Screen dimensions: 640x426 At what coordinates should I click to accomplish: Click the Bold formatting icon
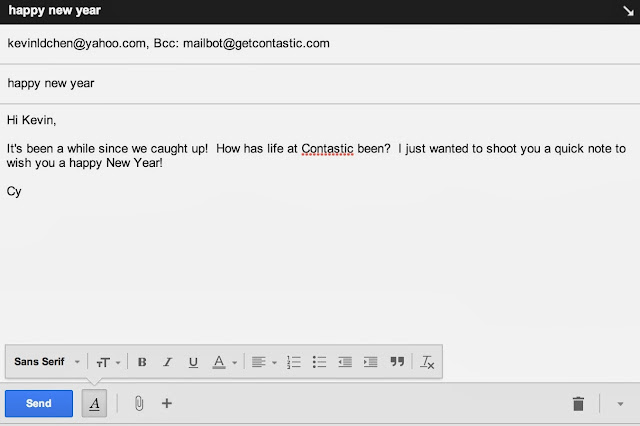pyautogui.click(x=142, y=362)
